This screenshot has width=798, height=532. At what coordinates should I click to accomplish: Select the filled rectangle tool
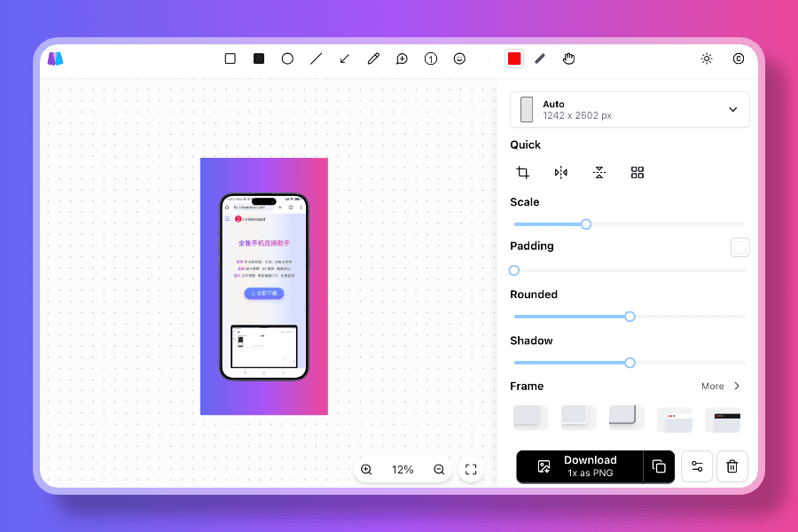pos(258,59)
